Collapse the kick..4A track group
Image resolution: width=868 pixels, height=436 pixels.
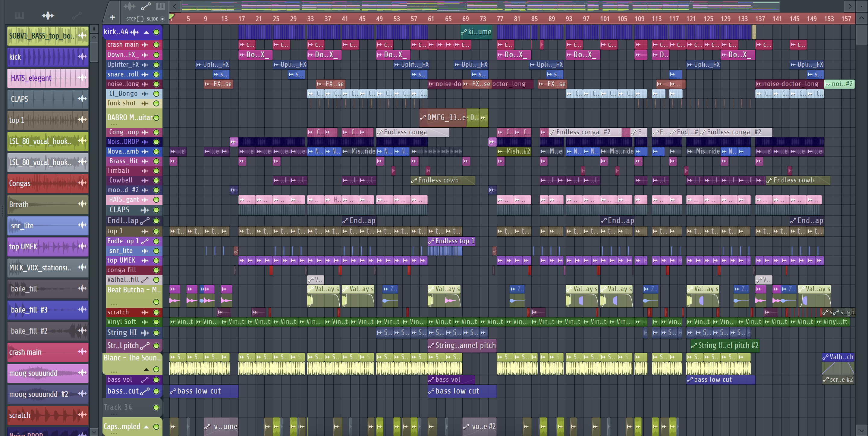146,32
